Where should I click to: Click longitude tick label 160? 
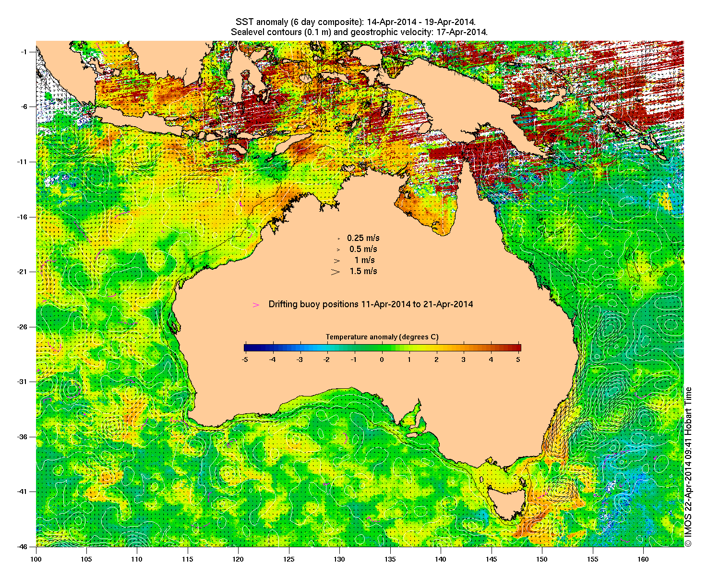(643, 559)
